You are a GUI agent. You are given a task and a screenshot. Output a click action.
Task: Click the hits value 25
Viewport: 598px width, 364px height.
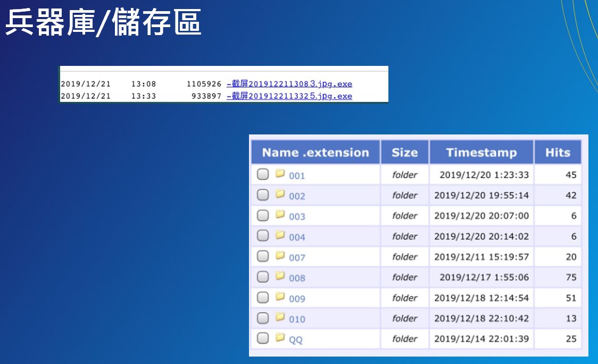click(x=571, y=339)
